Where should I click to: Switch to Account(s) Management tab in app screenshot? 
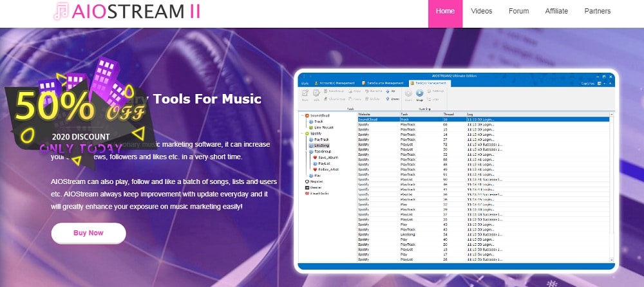(334, 83)
